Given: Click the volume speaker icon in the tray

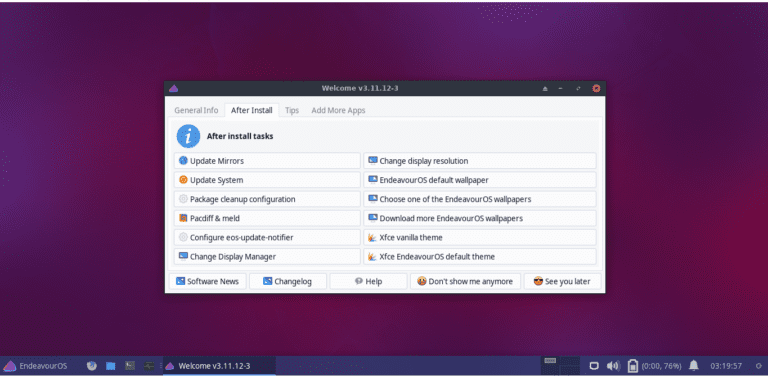Looking at the screenshot, I should [613, 366].
